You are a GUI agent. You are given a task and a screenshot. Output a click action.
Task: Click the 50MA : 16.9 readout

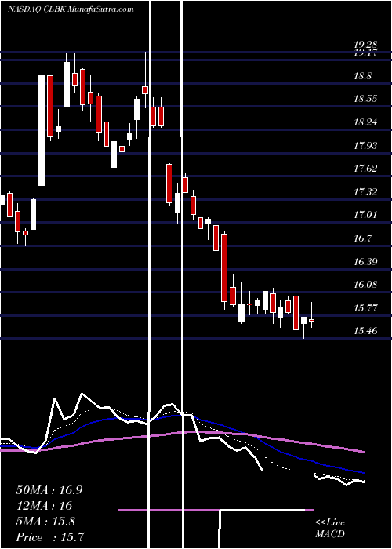[x=49, y=490]
